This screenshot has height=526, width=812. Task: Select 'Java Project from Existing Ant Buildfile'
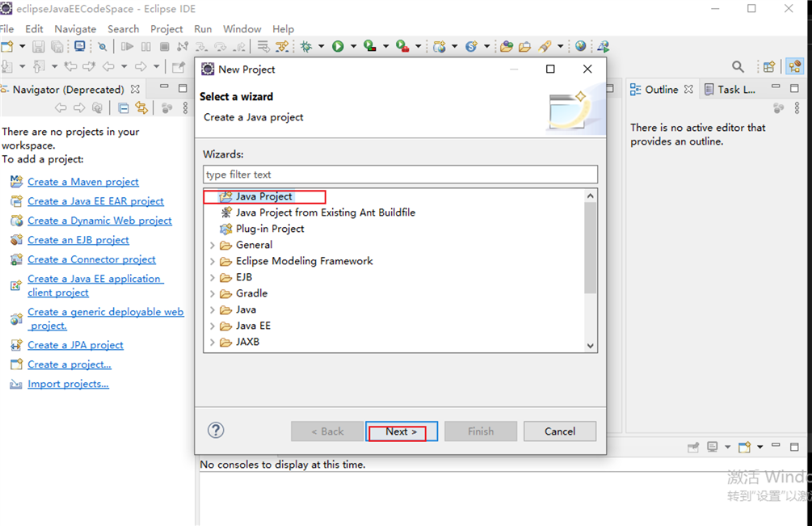click(x=326, y=213)
